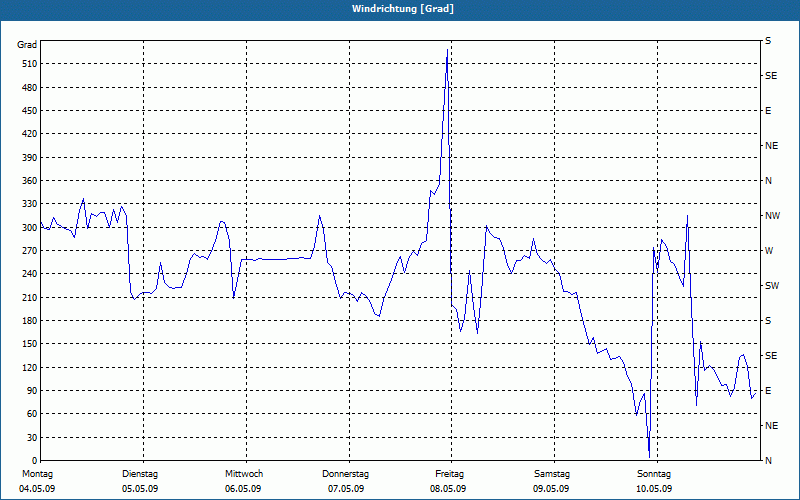
Task: Click the 'SE' compass label beside the 480 line
Action: [771, 76]
